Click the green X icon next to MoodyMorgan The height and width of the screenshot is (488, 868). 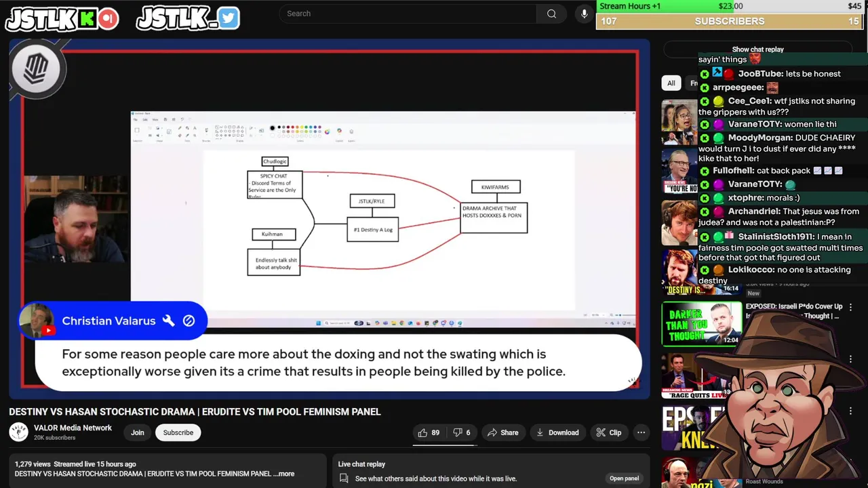(705, 138)
